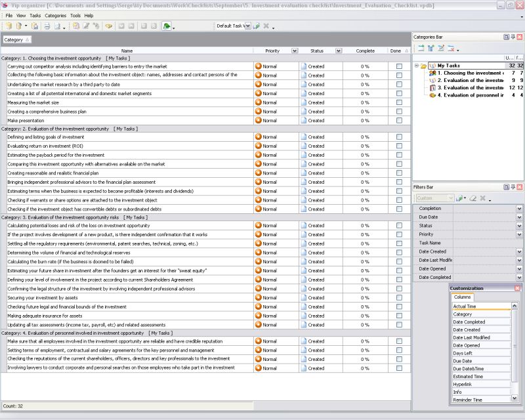Image resolution: width=525 pixels, height=420 pixels.
Task: Click delete category icon with red X
Action: 451,49
